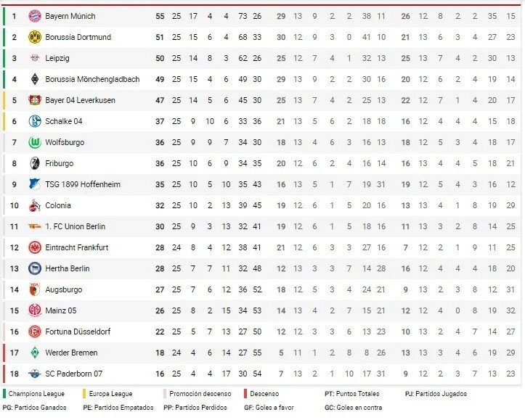This screenshot has height=420, width=525.
Task: Click the Bayer 04 Leverkusen crest
Action: [35, 100]
